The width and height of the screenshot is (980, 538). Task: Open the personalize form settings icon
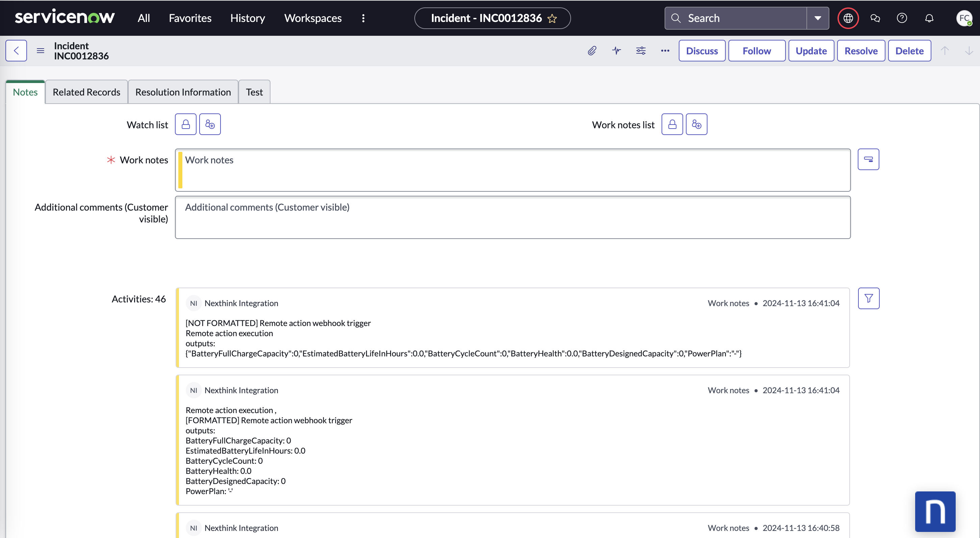point(641,51)
